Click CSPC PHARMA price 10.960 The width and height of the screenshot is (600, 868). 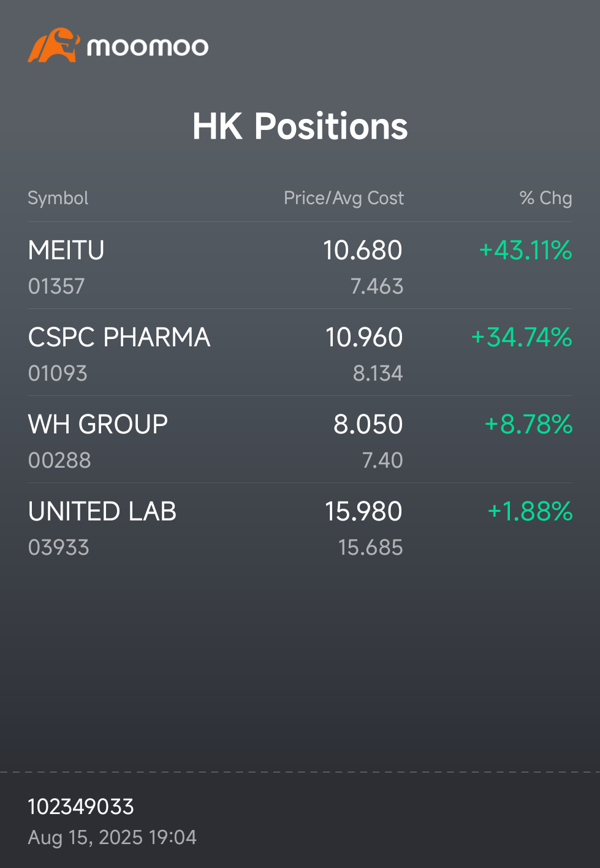[x=364, y=337]
